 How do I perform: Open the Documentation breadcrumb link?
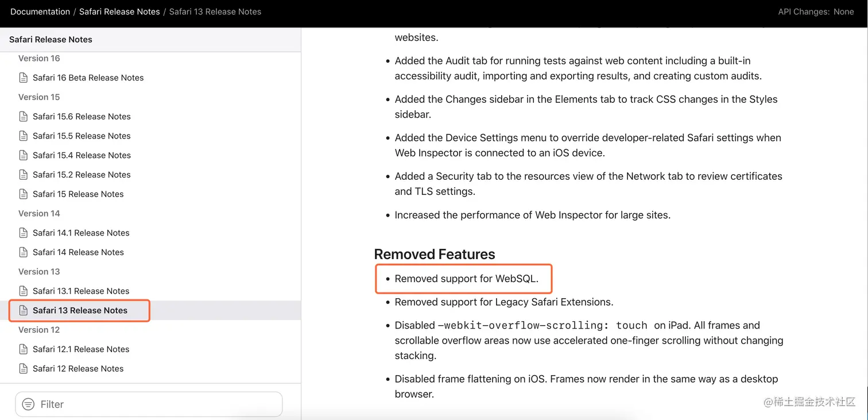40,11
